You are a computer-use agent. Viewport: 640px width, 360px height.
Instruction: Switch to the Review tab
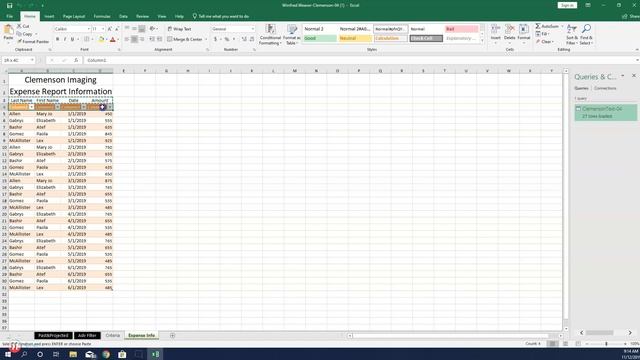(142, 16)
